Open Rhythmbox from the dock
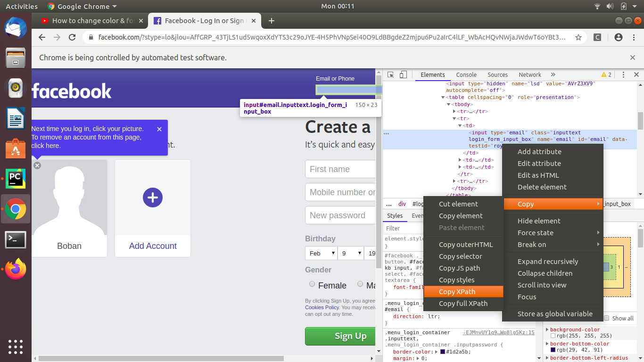 point(16,88)
